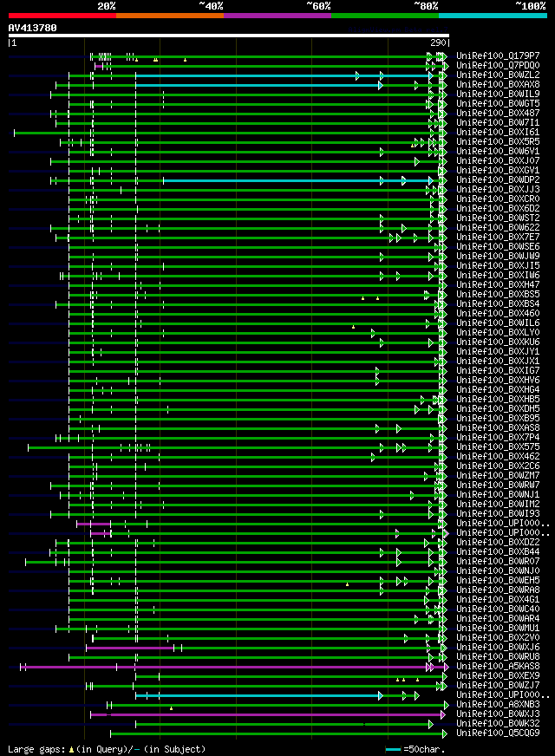This screenshot has height=756, width=555.
Task: Select the UniRef100_B0WST2 label
Action: tap(498, 218)
